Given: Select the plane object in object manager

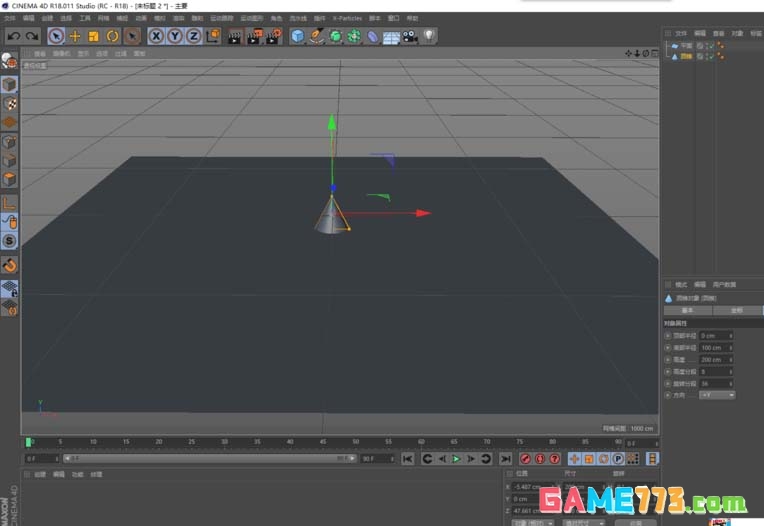Looking at the screenshot, I should point(686,45).
